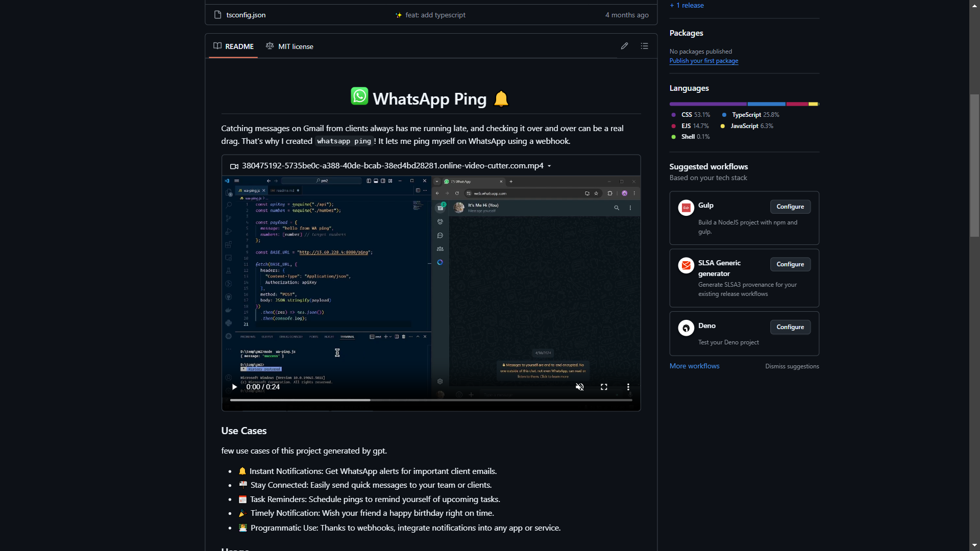Open video more options menu

pyautogui.click(x=628, y=387)
